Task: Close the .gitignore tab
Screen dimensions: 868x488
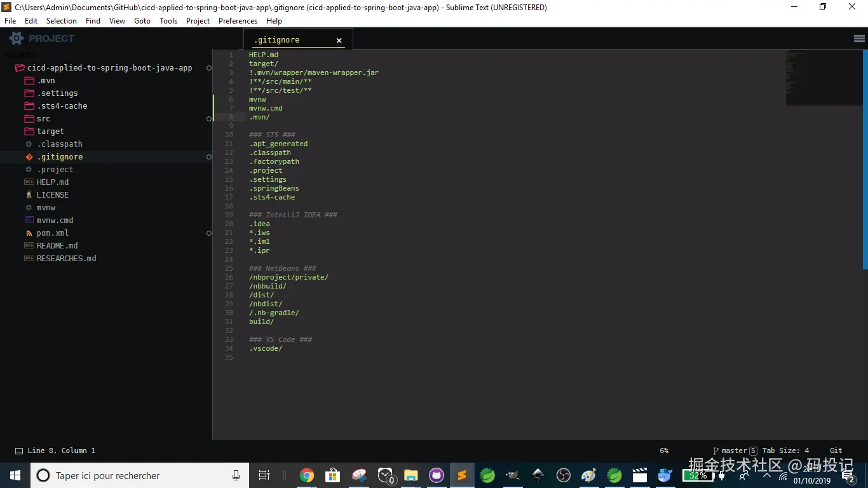Action: pos(339,40)
